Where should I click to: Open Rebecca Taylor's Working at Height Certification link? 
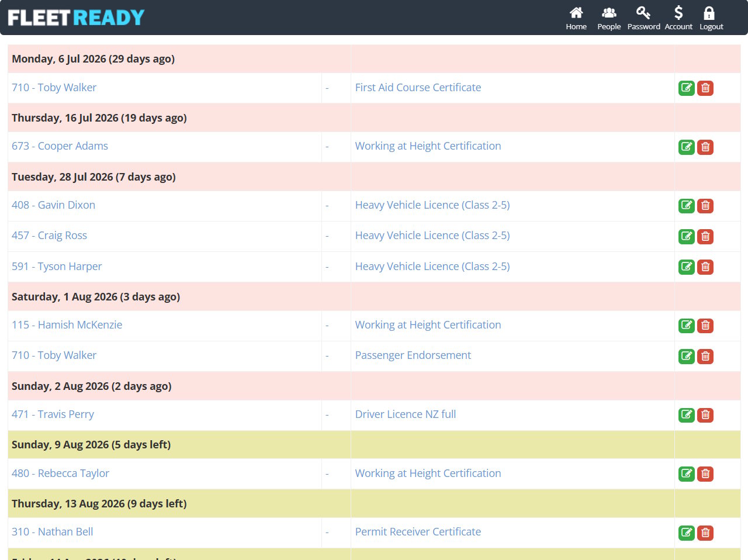(x=428, y=473)
